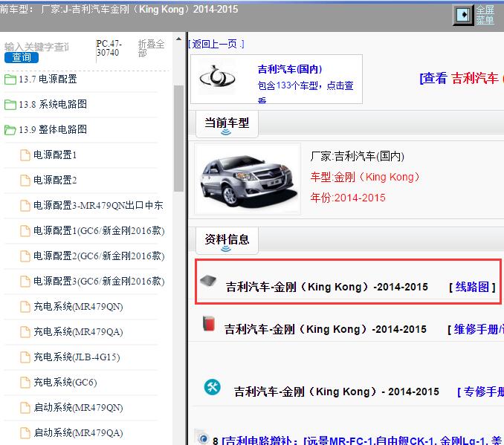Collapse the 13.9 整体电路图 folder
Viewport: 504px width, 445px height.
click(x=53, y=129)
